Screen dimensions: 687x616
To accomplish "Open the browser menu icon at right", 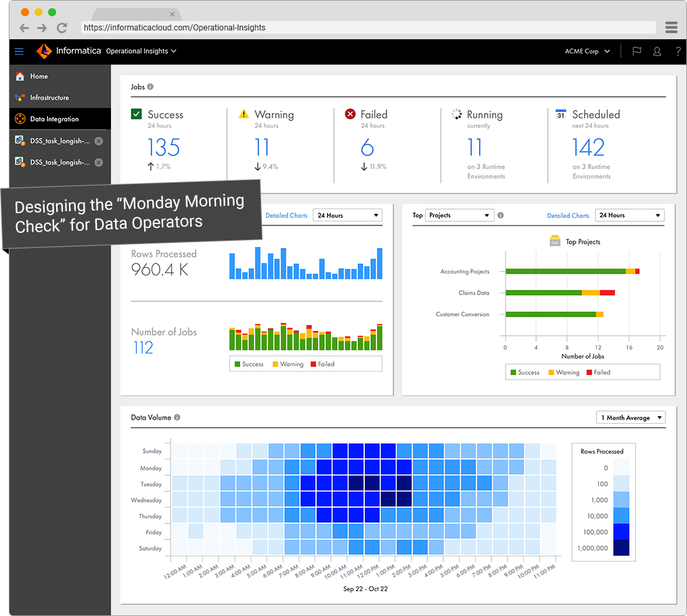I will tap(671, 27).
